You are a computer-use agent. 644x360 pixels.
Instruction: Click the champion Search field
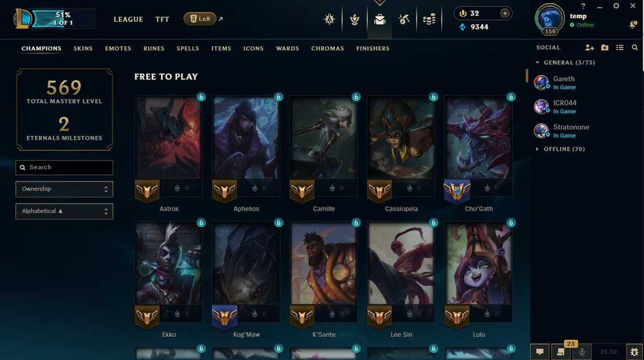click(x=64, y=167)
